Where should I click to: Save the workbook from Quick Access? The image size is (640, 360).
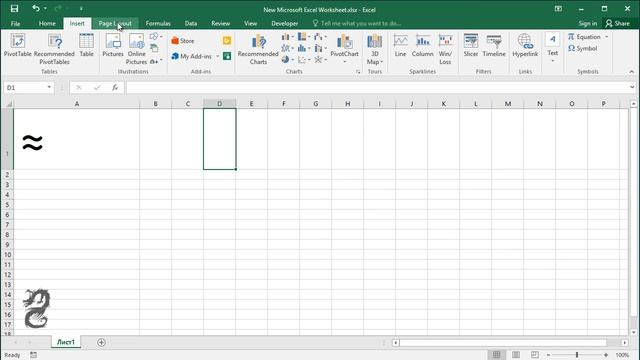pos(14,9)
